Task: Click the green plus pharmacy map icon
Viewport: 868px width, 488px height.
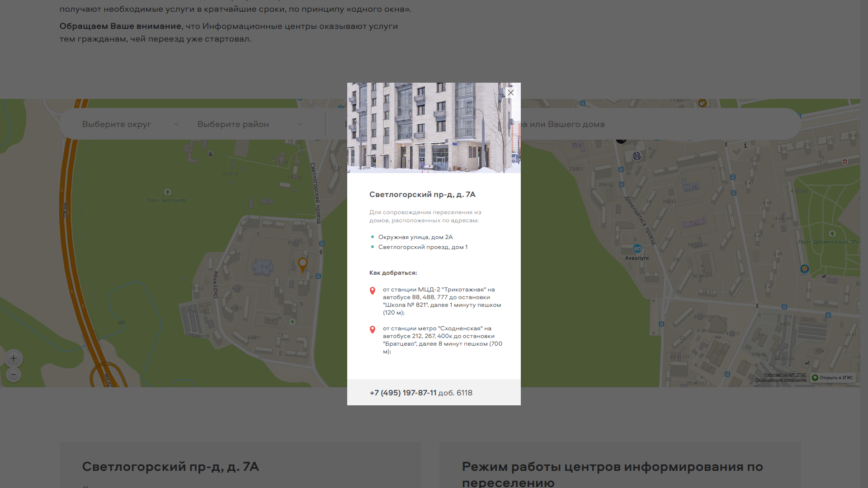Action: coord(292,322)
